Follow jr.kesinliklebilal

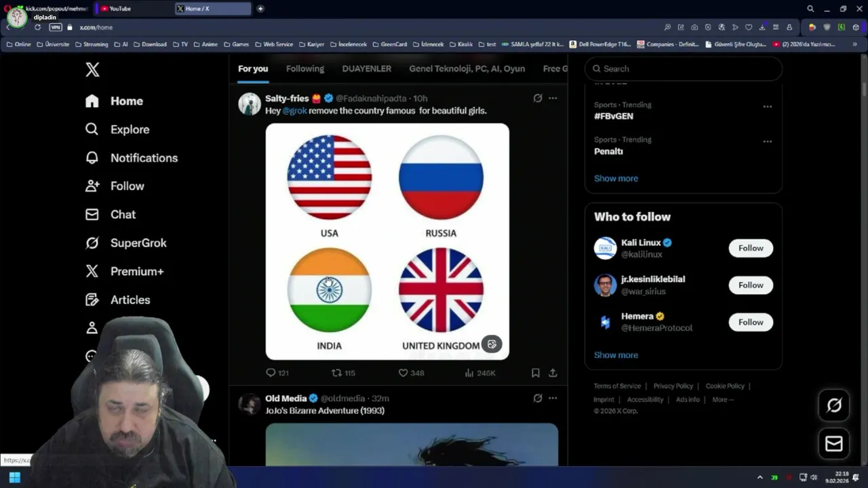pos(751,285)
